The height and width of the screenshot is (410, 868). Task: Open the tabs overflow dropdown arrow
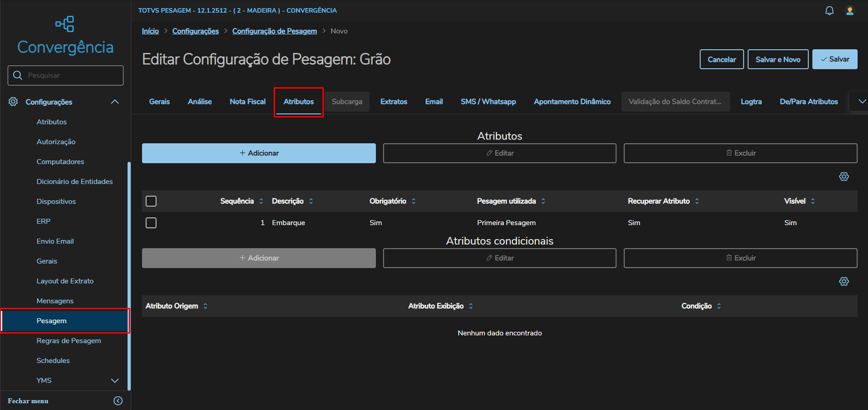click(862, 102)
